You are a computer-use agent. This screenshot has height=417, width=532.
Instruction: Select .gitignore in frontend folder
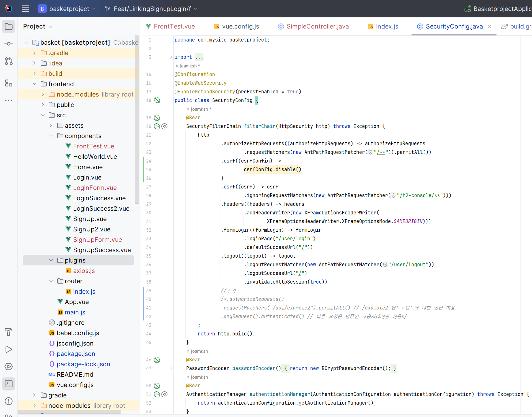(71, 322)
